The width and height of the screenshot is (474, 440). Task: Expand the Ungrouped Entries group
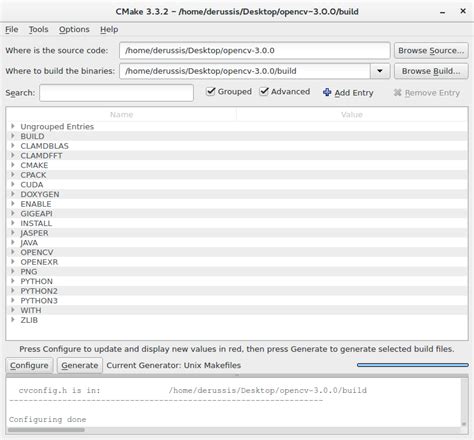click(x=13, y=126)
